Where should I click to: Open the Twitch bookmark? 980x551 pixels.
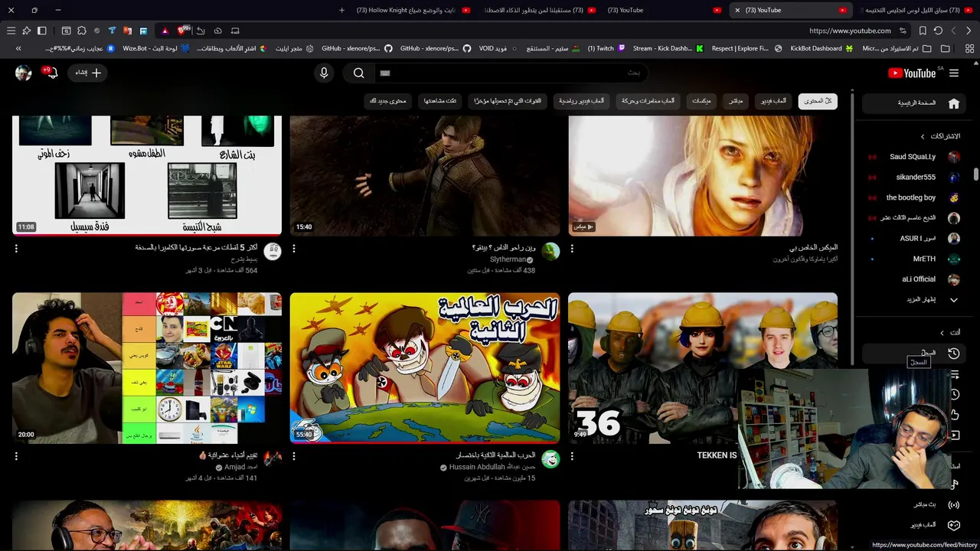coord(606,48)
